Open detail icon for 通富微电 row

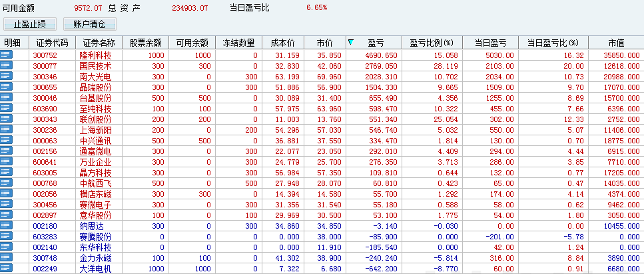coord(7,151)
